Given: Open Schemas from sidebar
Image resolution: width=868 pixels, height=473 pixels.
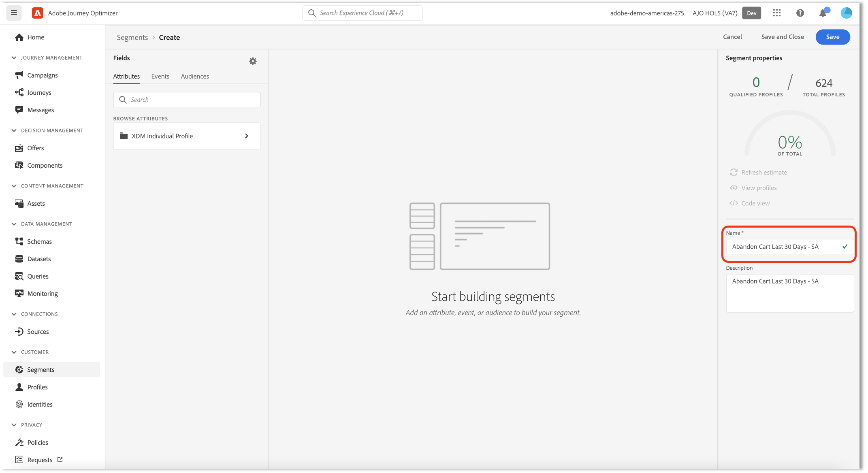Looking at the screenshot, I should 33,242.
